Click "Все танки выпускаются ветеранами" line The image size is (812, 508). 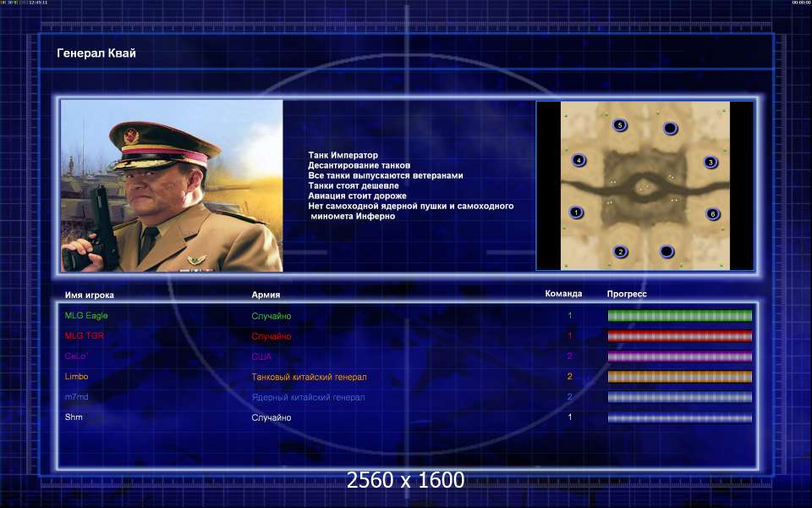pyautogui.click(x=386, y=175)
